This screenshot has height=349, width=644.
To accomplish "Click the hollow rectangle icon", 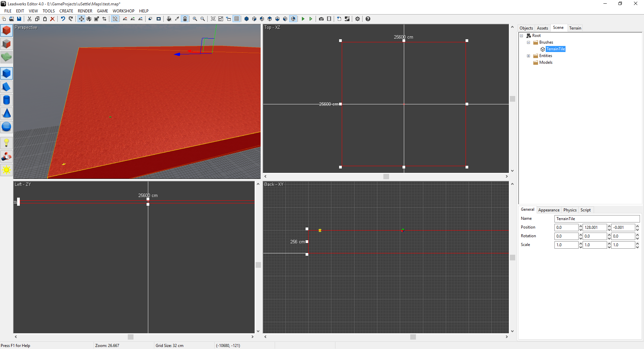I will 159,19.
